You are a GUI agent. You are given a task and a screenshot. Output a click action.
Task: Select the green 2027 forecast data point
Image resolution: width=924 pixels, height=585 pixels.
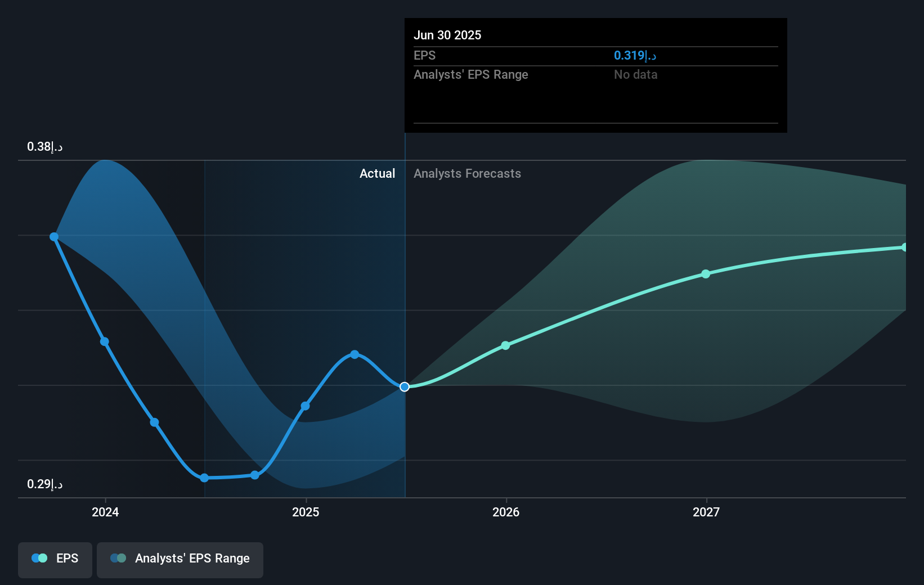[x=706, y=274]
